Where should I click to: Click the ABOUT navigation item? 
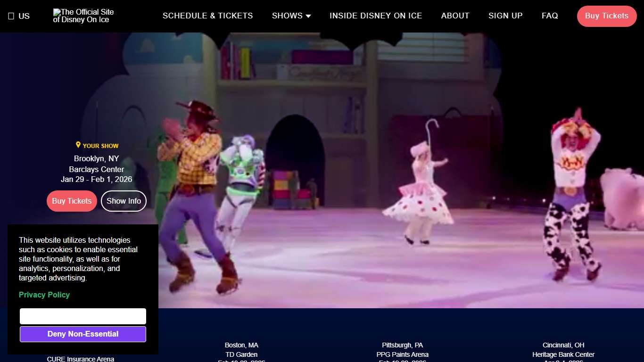(455, 16)
